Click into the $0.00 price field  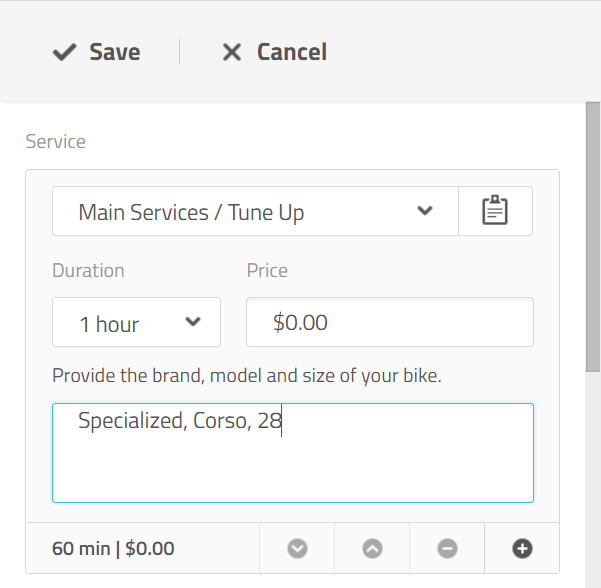(x=389, y=322)
